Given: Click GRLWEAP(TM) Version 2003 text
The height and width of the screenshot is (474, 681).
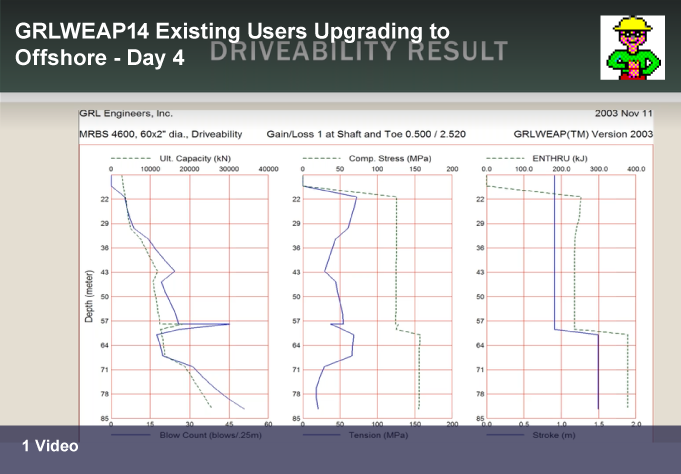Looking at the screenshot, I should click(583, 134).
